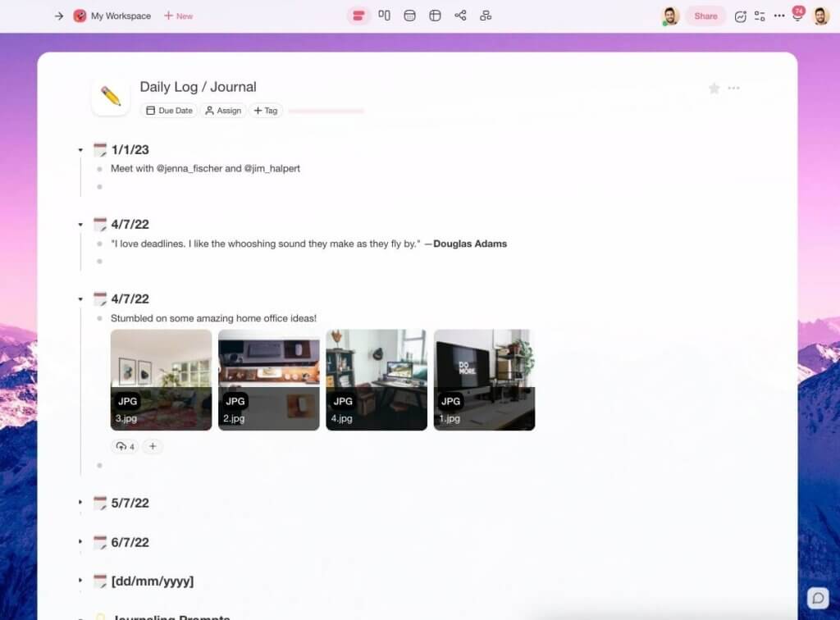Collapse the 1/1/23 journal entry

(x=80, y=149)
